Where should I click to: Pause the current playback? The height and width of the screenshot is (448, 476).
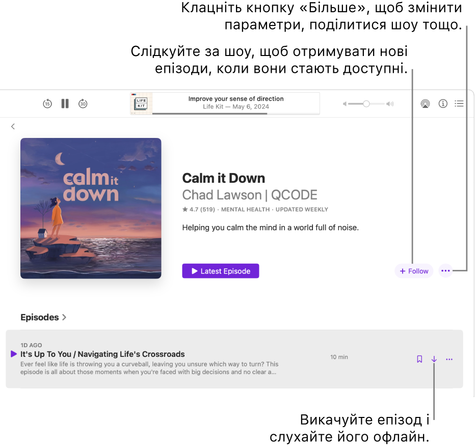pos(65,104)
